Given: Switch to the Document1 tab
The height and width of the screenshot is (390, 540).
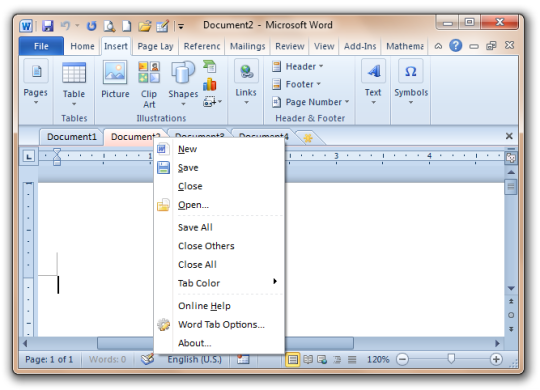Looking at the screenshot, I should click(72, 137).
